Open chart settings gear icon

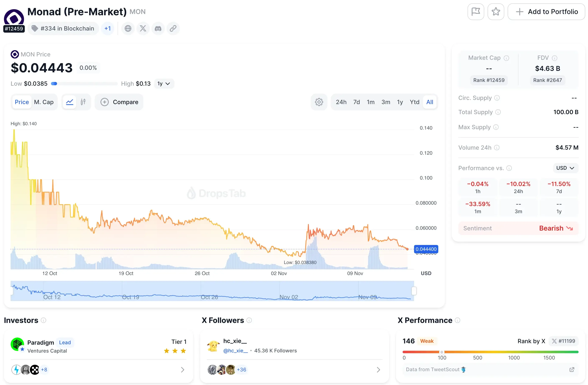coord(319,102)
